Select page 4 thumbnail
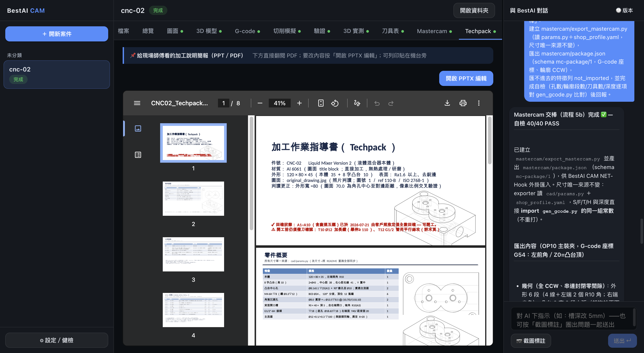 (x=193, y=310)
